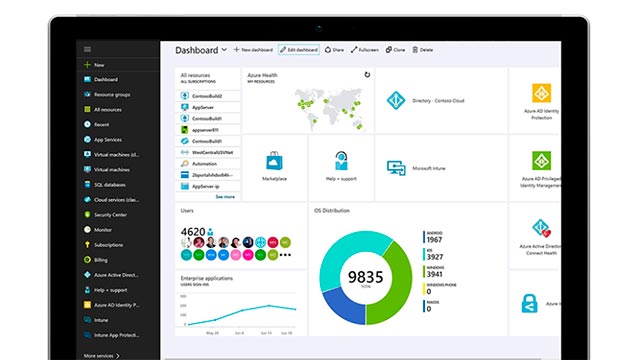Viewport: 640px width, 360px height.
Task: Open SQL databases in sidebar
Action: (x=110, y=184)
